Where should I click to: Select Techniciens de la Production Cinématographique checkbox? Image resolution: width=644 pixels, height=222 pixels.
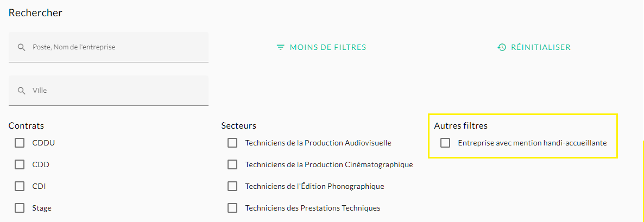coord(232,164)
